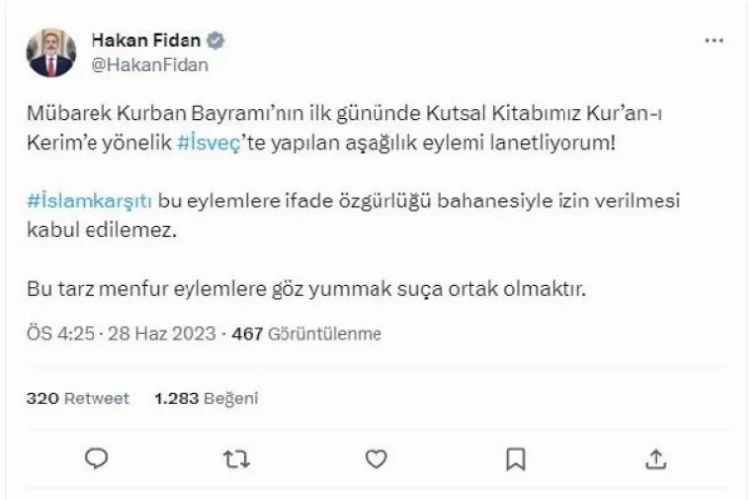This screenshot has height=500, width=750.
Task: Like the tweet with heart icon
Action: (x=376, y=458)
